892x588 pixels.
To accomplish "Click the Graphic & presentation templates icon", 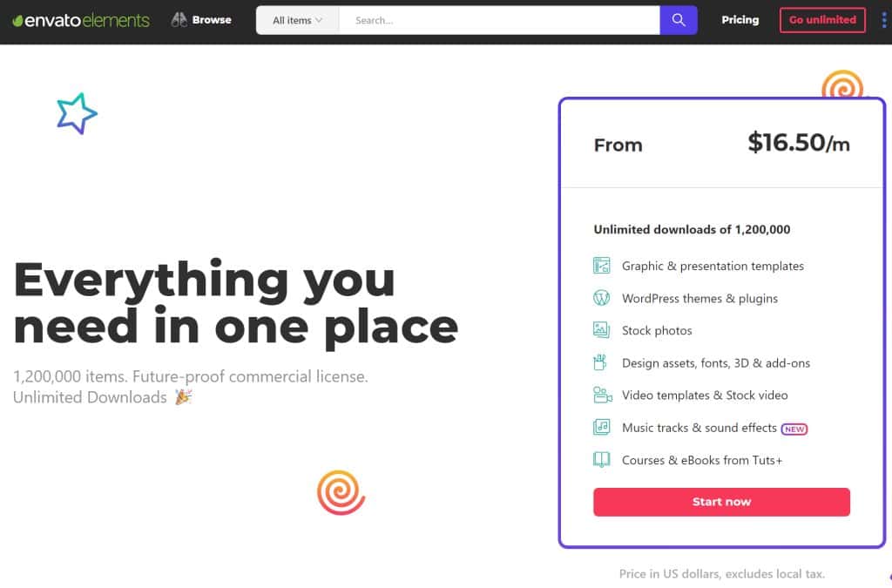I will tap(601, 266).
